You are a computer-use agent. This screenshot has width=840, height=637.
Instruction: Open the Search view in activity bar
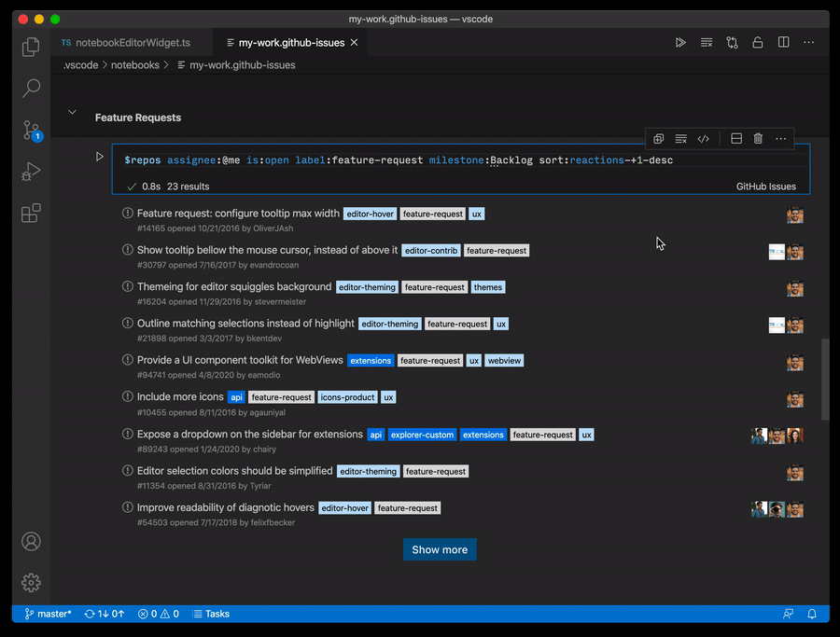click(31, 89)
